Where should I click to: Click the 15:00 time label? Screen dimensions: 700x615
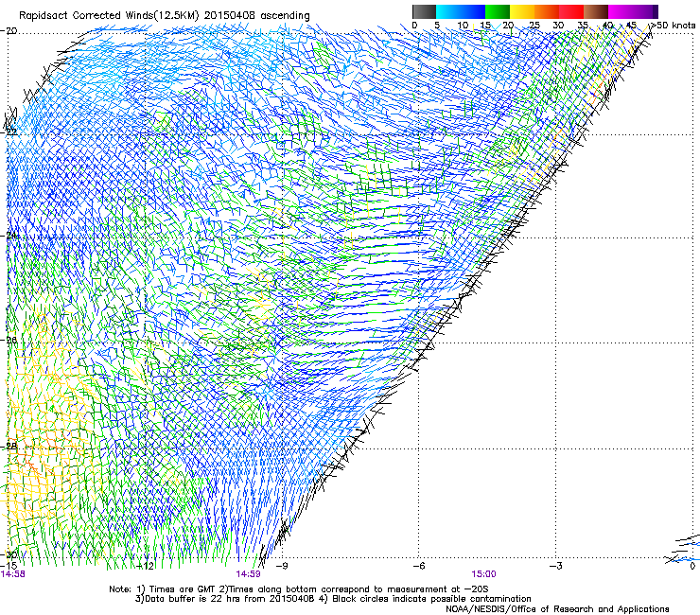(483, 574)
